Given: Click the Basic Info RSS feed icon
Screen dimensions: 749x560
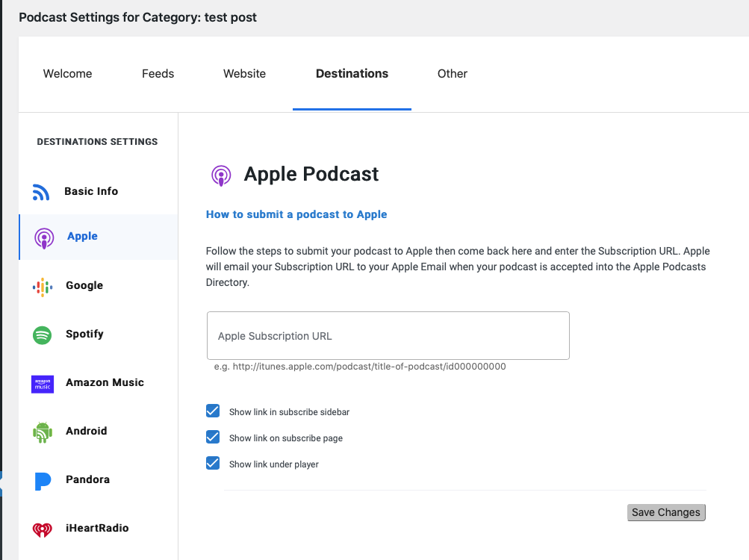Looking at the screenshot, I should 41,192.
